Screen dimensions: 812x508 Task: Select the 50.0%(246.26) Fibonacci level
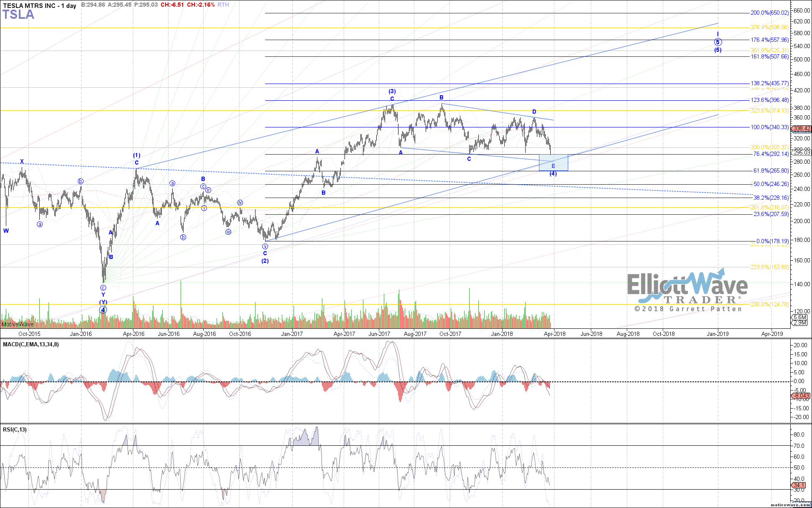tap(771, 184)
